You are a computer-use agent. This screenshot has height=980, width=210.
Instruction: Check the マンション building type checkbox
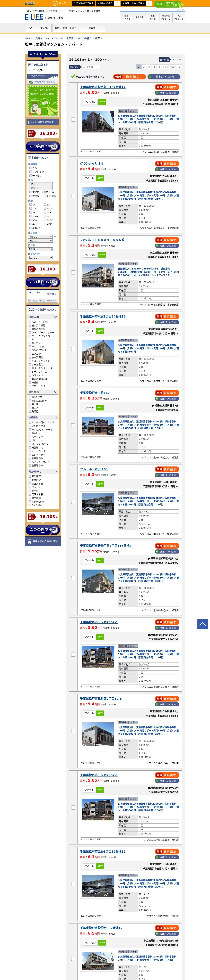tap(30, 171)
